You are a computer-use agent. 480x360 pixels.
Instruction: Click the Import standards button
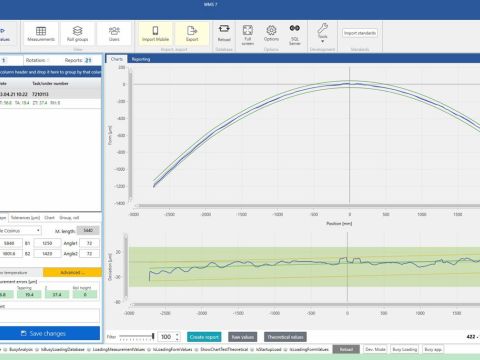pyautogui.click(x=360, y=33)
